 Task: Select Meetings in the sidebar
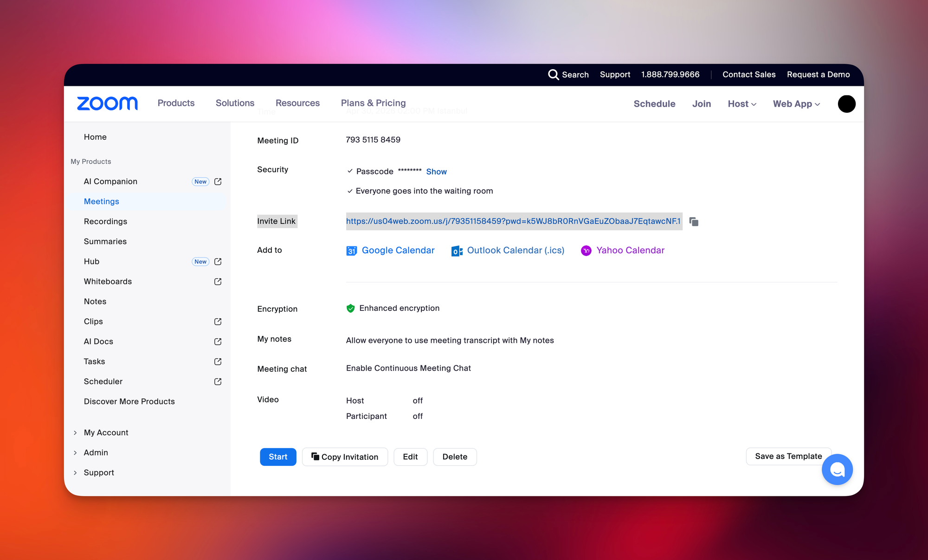point(102,201)
